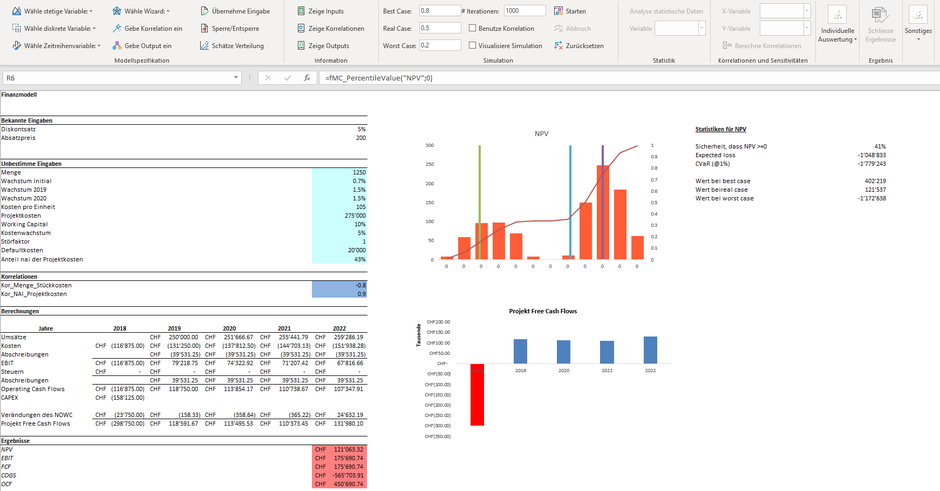Click the Projekt Free Cash Flows chart title
The image size is (940, 491).
543,311
